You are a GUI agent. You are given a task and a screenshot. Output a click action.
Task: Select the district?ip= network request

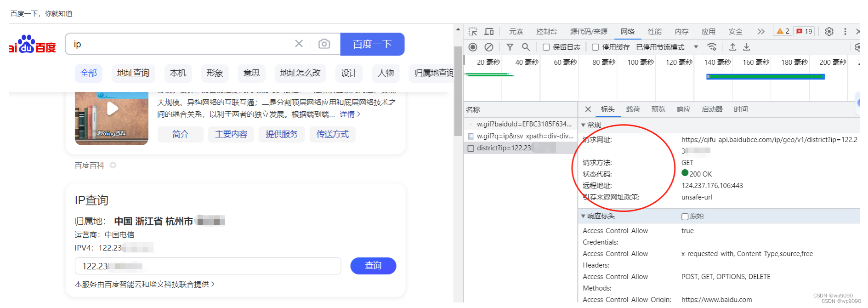(x=521, y=148)
